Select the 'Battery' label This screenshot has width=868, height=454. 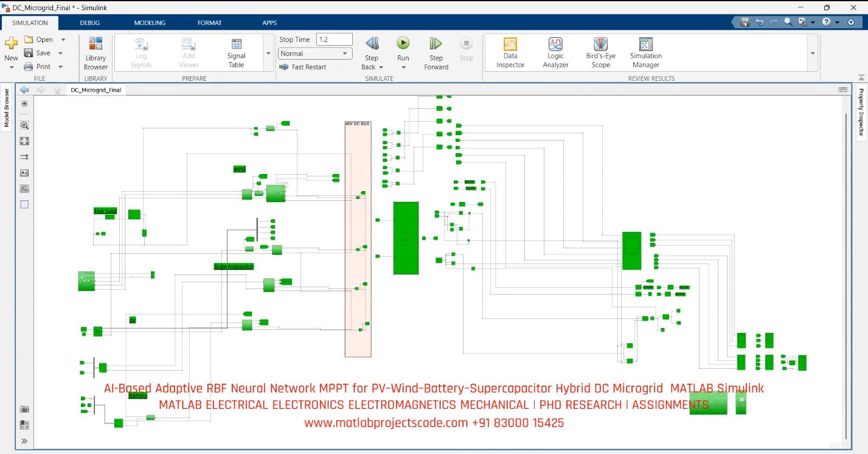coord(138,396)
